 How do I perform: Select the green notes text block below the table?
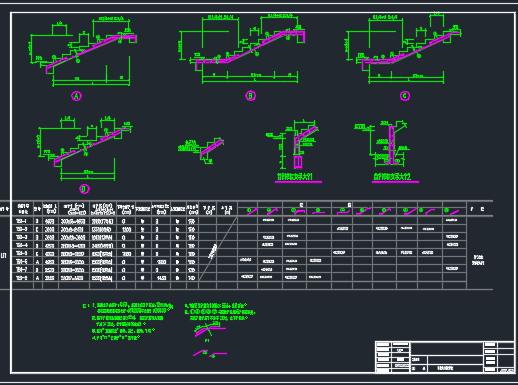[169, 321]
